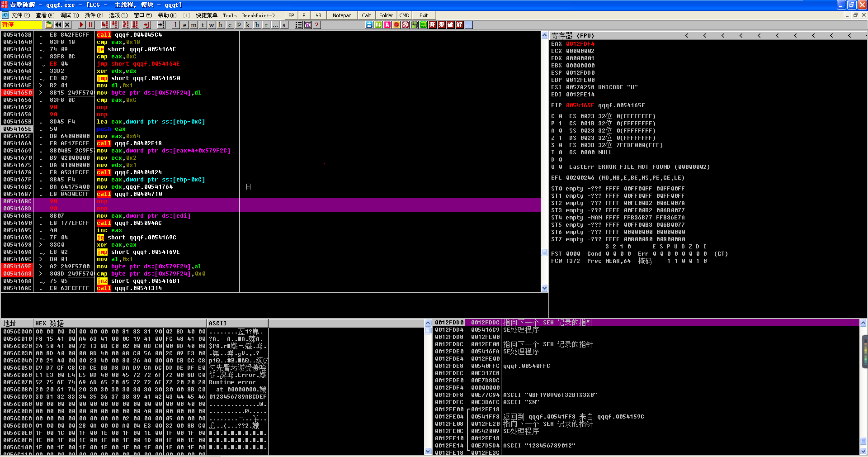
Task: Open CMD from the button bar
Action: pos(404,15)
